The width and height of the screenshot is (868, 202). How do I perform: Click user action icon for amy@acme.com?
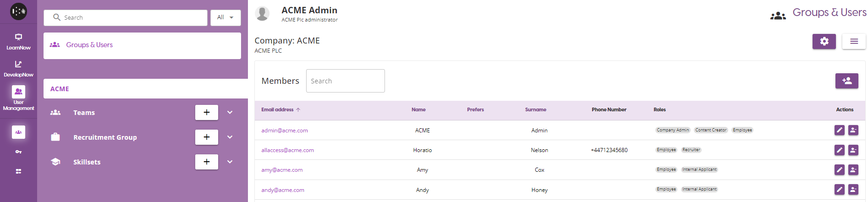[x=853, y=170]
